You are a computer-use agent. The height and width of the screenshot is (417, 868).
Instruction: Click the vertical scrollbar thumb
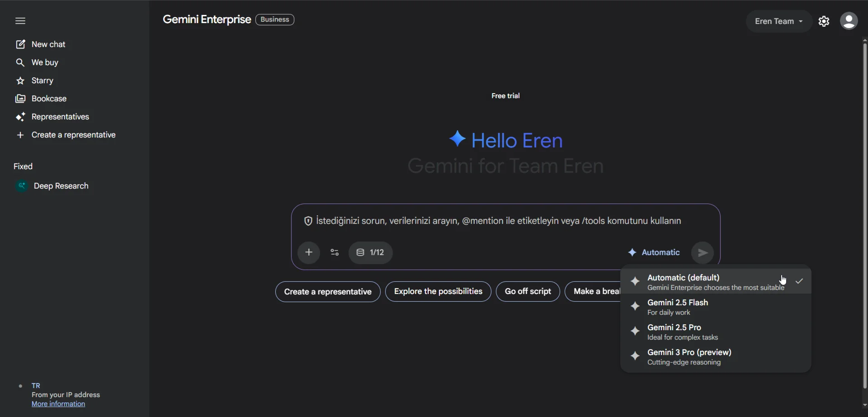[x=864, y=216]
